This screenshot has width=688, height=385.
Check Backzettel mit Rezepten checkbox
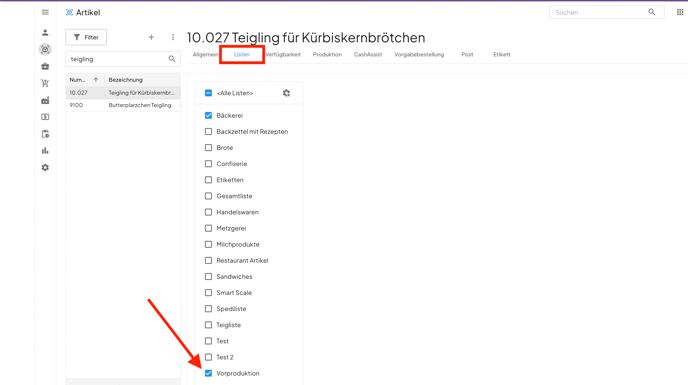208,132
